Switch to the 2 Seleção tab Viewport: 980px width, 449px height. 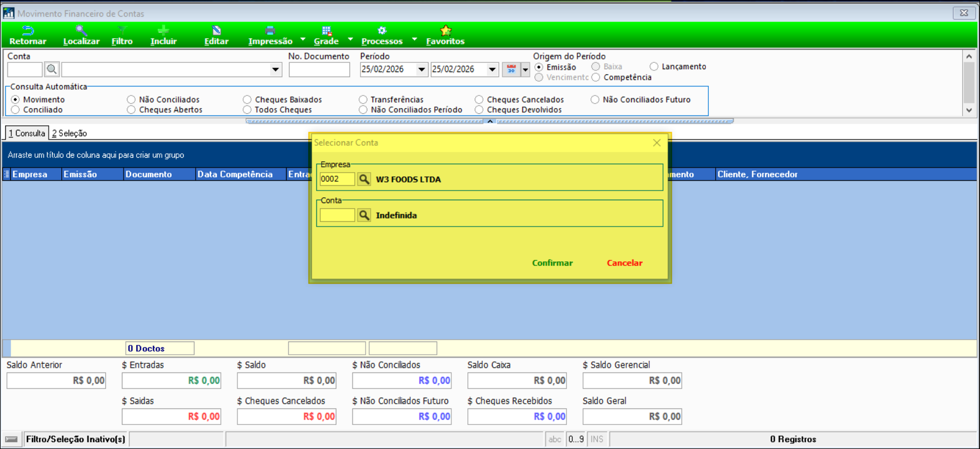pos(69,133)
